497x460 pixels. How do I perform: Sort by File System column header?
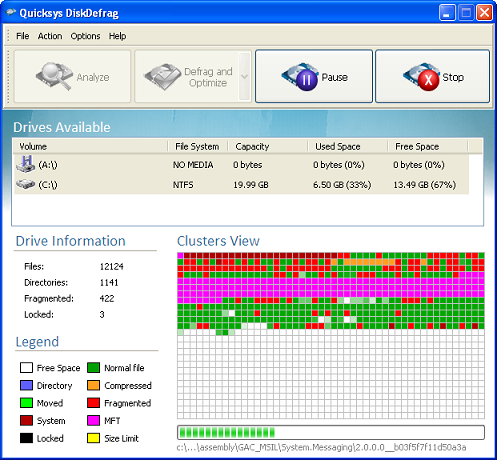[x=197, y=146]
